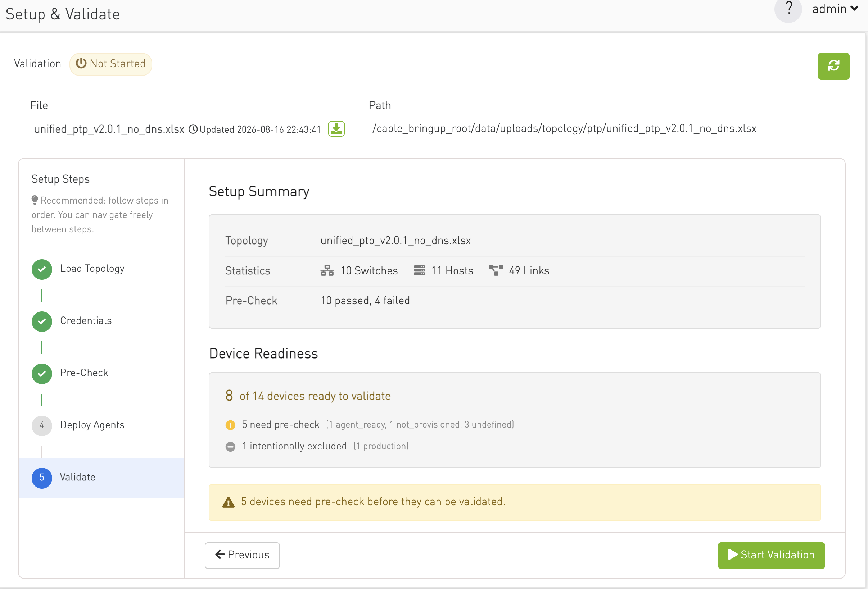868x589 pixels.
Task: Open the admin user dropdown
Action: coord(835,9)
